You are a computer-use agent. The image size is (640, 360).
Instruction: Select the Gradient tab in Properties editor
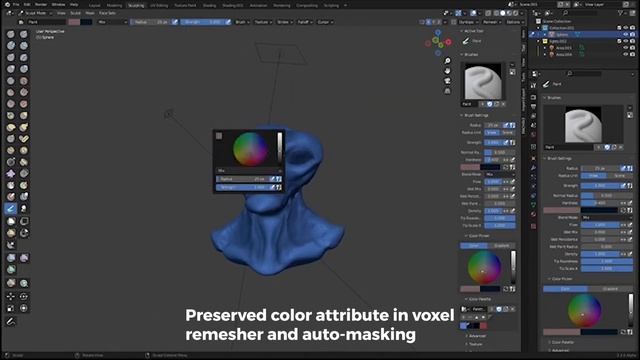point(610,289)
